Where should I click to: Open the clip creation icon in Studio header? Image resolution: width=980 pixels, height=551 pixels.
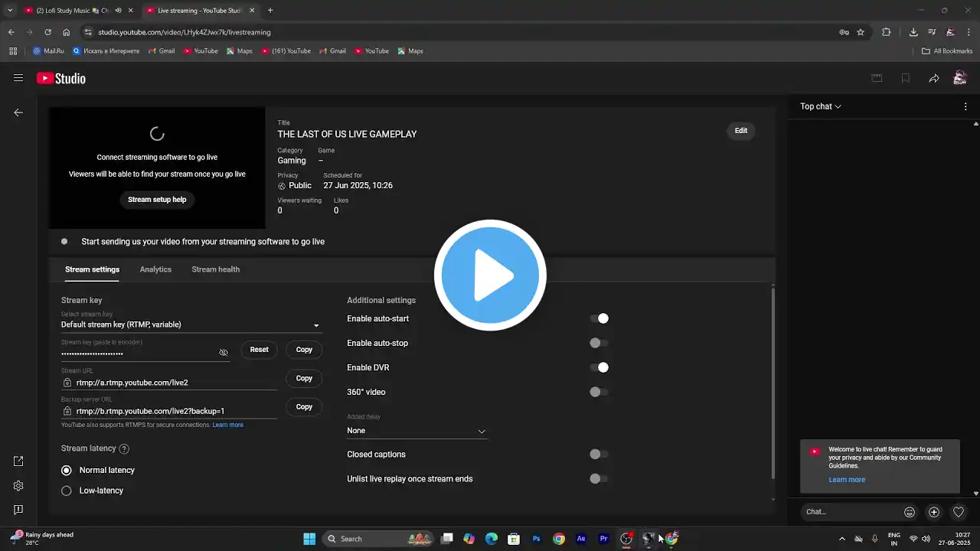[x=877, y=78]
